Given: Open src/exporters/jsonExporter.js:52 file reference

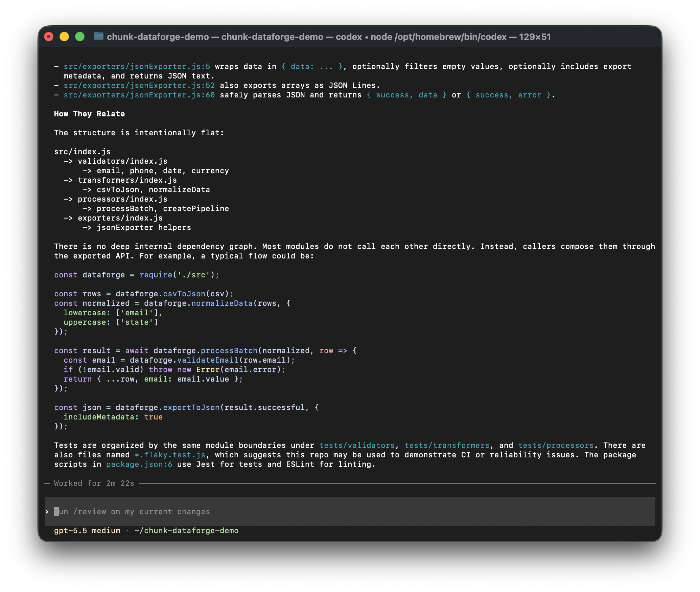Looking at the screenshot, I should pos(139,85).
